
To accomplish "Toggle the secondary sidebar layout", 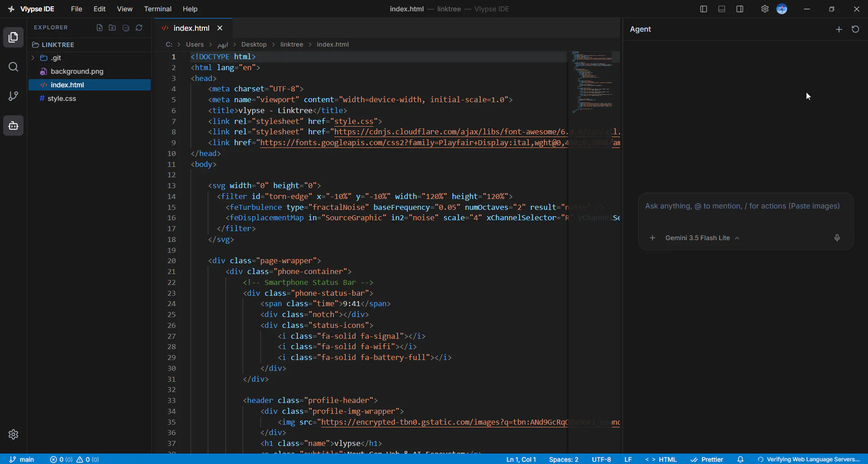I will pos(740,9).
